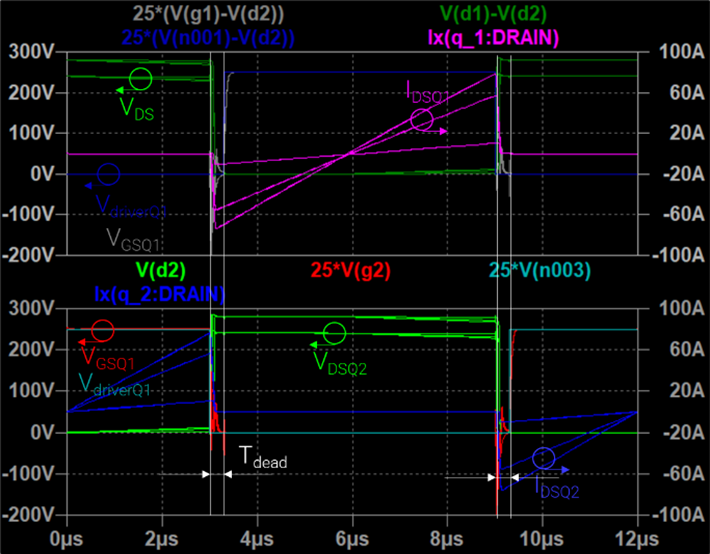Select the red 25*V(g2) trace label
The width and height of the screenshot is (710, 554).
(350, 270)
